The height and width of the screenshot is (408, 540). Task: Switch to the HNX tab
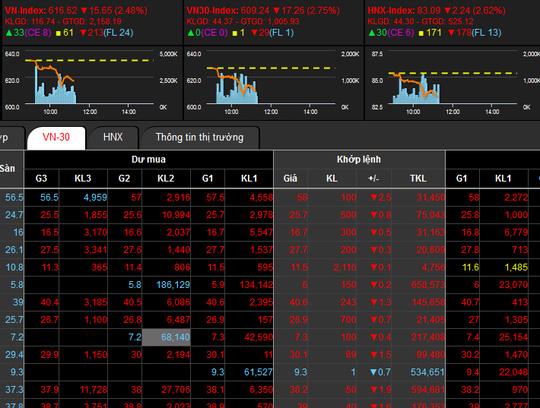coord(113,137)
